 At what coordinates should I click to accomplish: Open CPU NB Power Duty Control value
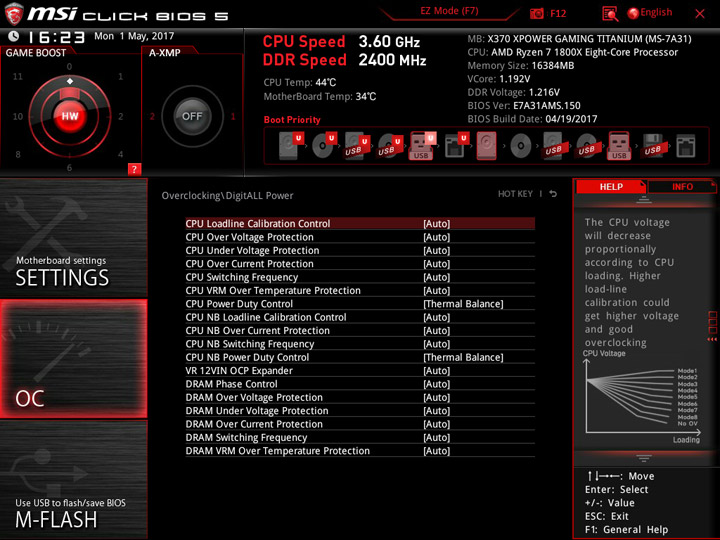[x=463, y=357]
